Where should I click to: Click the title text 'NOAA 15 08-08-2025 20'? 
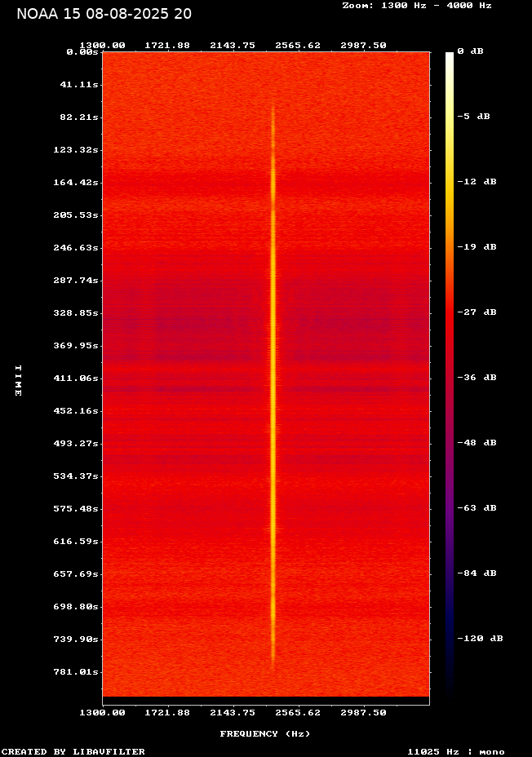104,14
